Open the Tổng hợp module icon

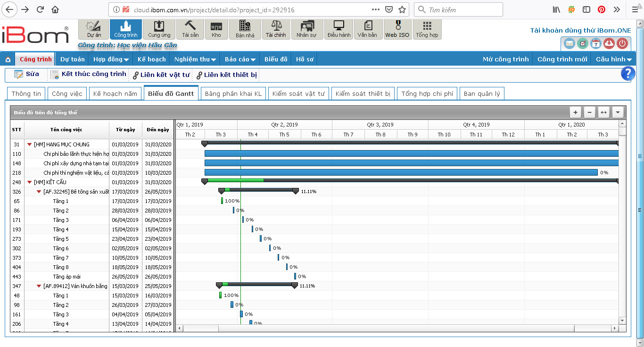click(x=427, y=29)
